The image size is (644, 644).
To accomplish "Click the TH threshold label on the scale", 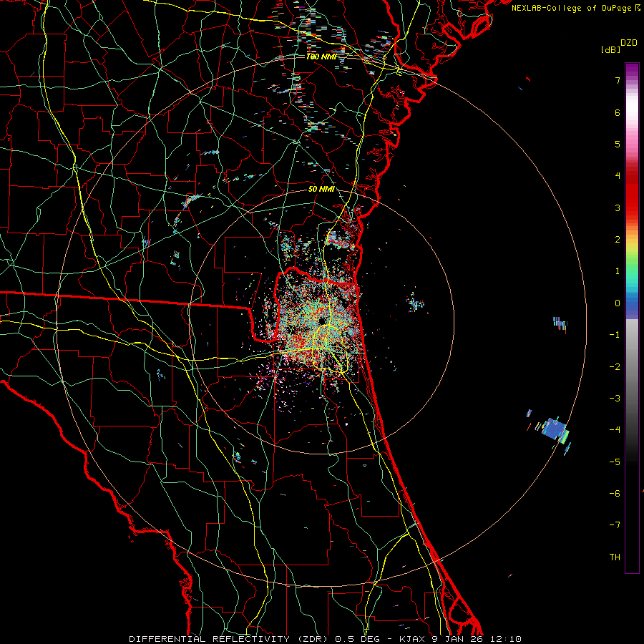I will click(x=615, y=557).
